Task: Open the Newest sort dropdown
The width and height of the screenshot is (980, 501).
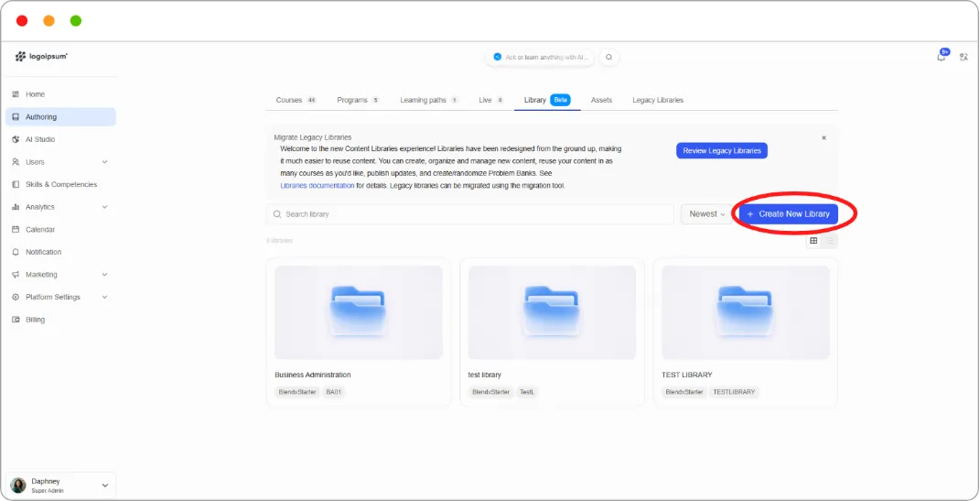Action: coord(707,214)
